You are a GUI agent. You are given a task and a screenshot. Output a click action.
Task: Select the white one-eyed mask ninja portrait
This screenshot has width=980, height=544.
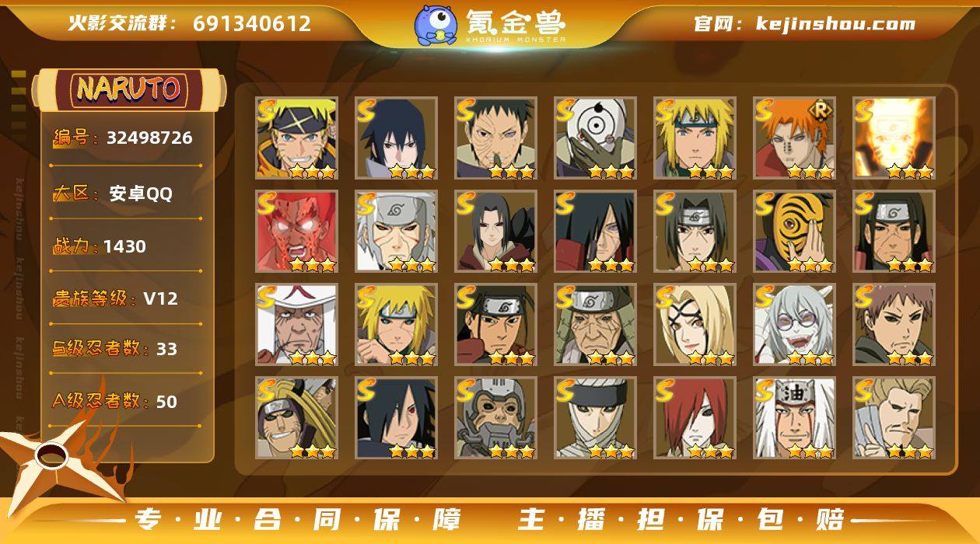pos(595,138)
